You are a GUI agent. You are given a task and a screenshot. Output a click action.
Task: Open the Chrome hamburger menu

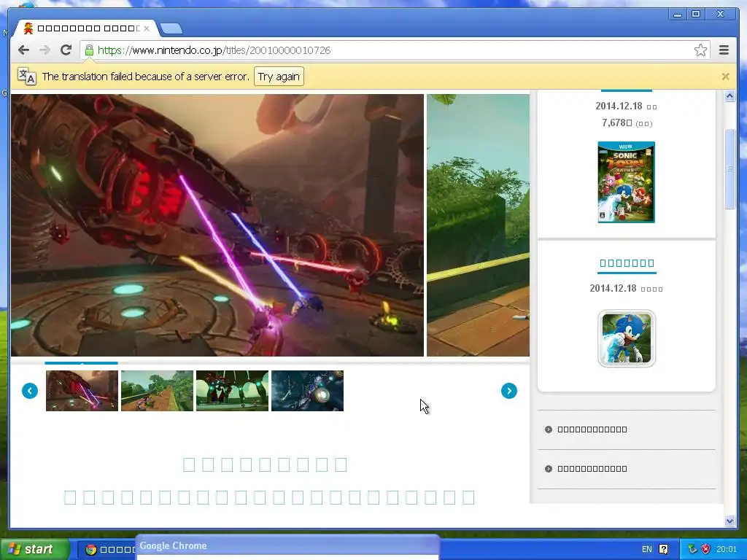pyautogui.click(x=724, y=50)
